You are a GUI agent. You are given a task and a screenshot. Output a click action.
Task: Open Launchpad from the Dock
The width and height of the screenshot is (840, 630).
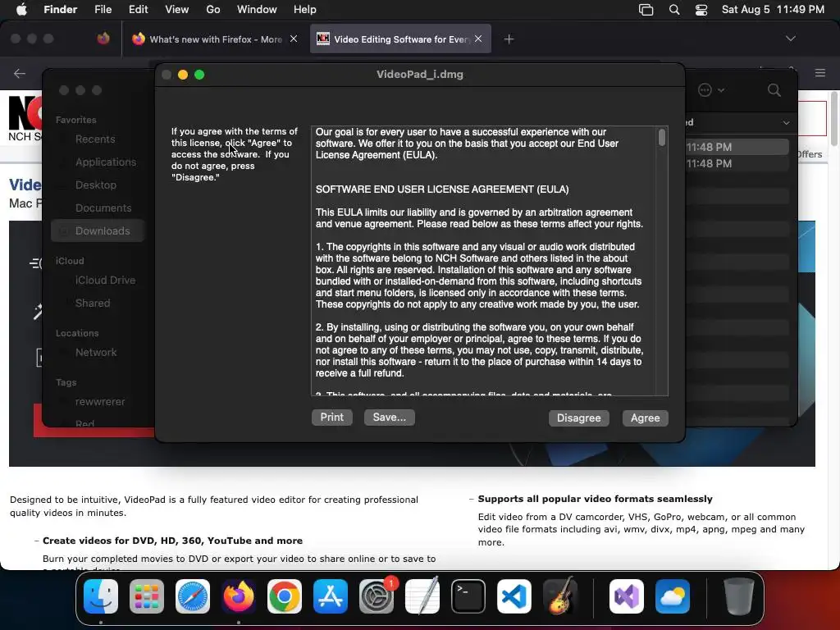pos(147,596)
